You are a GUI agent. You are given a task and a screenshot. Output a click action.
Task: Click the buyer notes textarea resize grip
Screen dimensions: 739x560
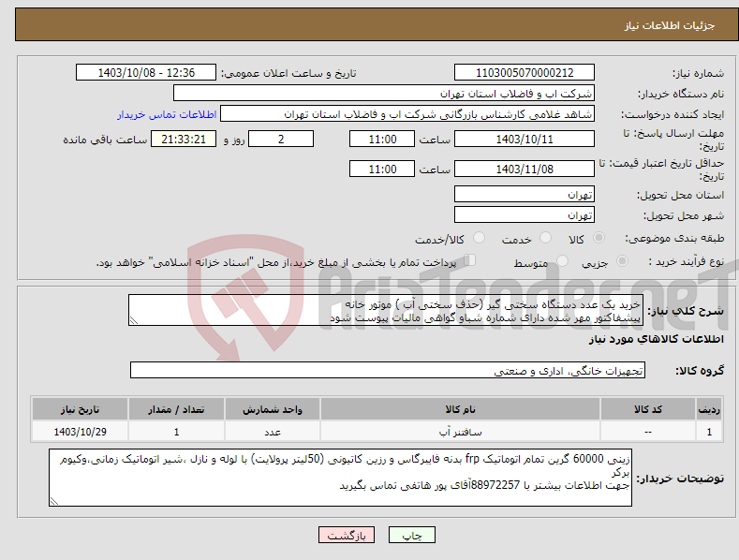[54, 501]
